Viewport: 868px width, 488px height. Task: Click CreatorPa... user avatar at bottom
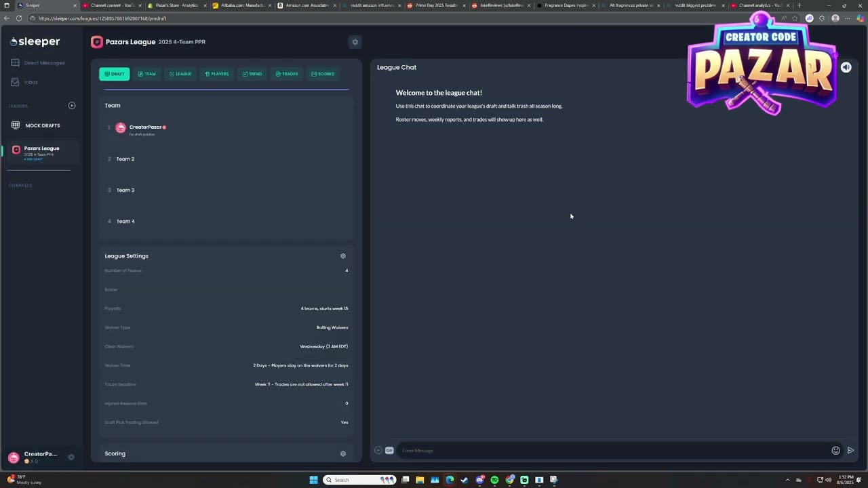[14, 457]
